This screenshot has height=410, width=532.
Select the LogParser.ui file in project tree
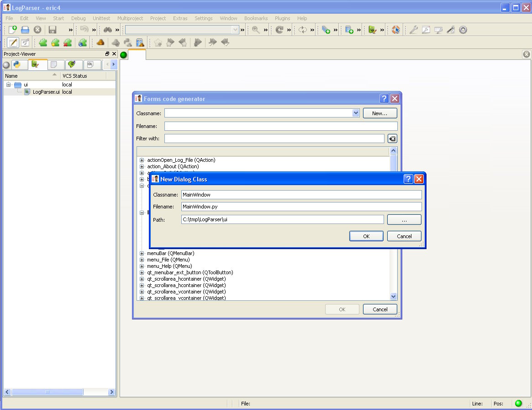point(46,92)
